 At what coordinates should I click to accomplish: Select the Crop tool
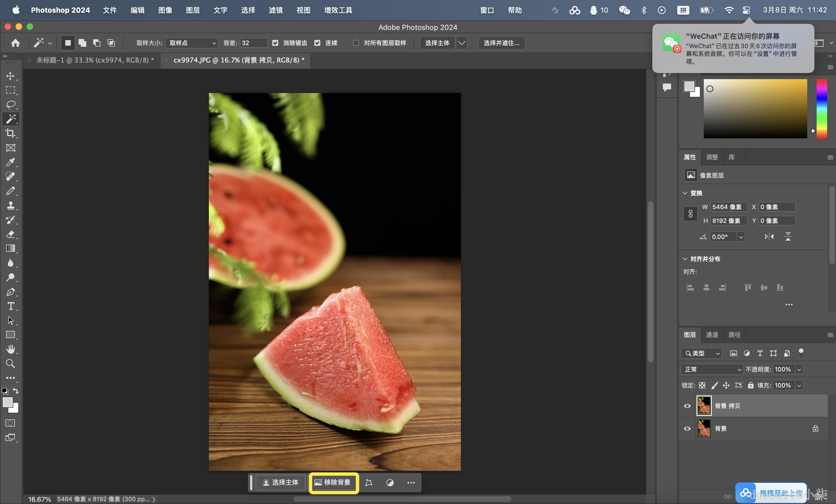point(11,133)
